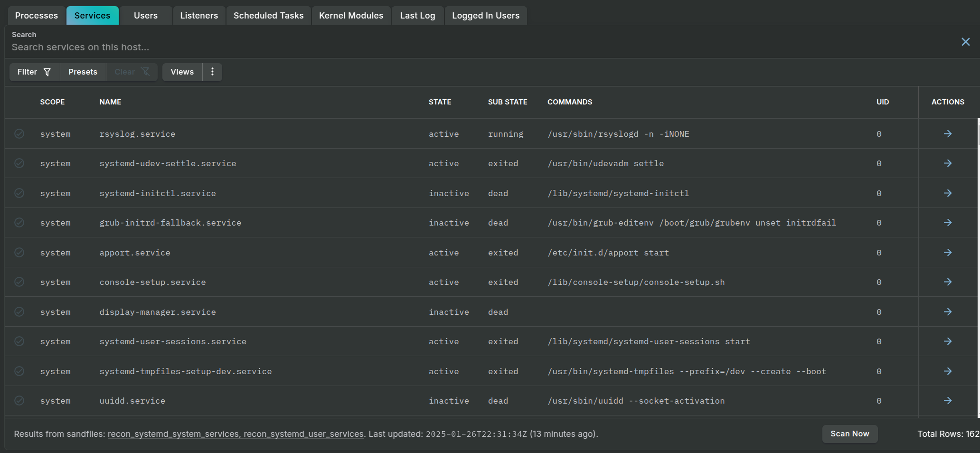Click the apport.service name cell
This screenshot has width=980, height=453.
pyautogui.click(x=135, y=253)
